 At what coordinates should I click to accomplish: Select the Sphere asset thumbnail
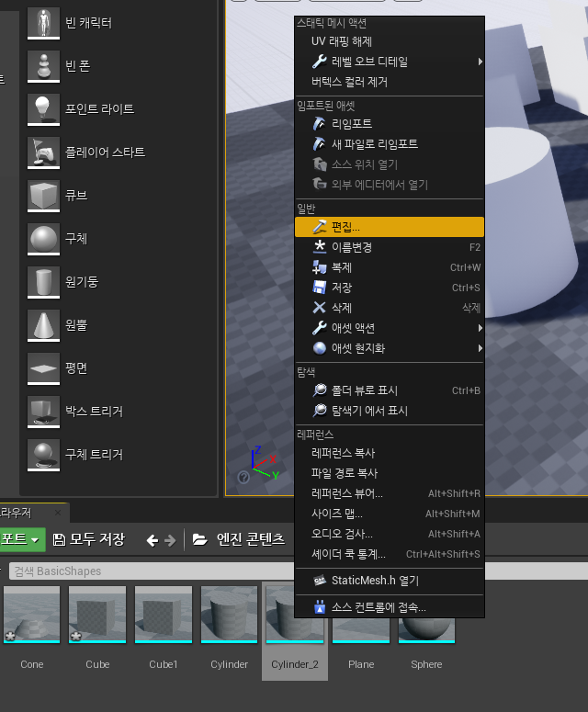427,630
